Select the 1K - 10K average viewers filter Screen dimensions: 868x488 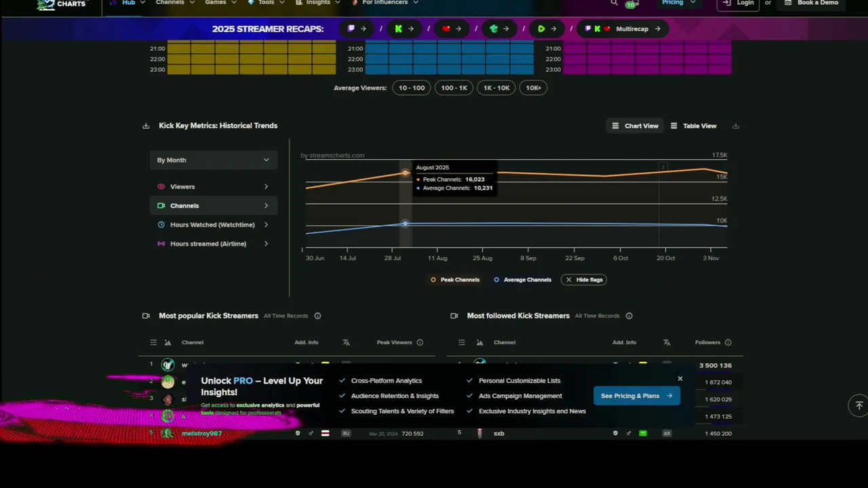tap(496, 87)
